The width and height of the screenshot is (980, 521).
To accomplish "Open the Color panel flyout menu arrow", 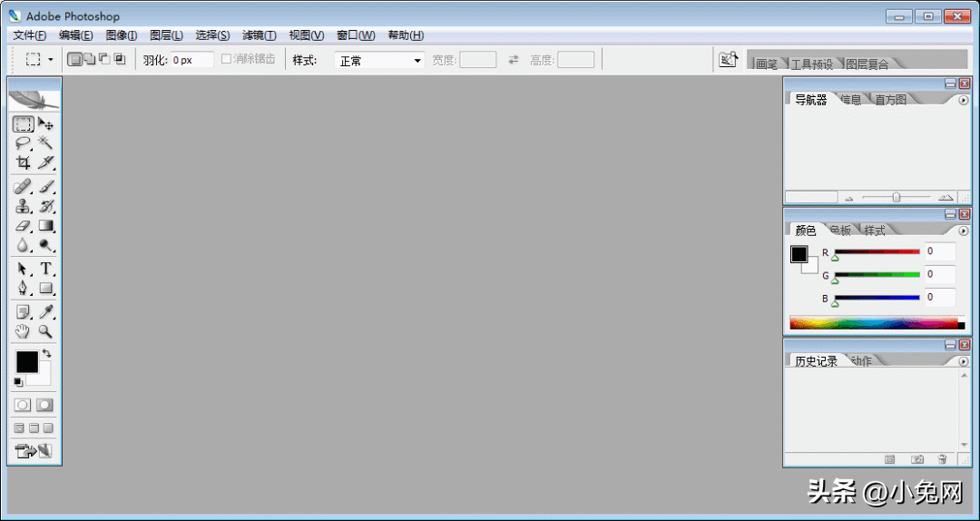I will (963, 231).
